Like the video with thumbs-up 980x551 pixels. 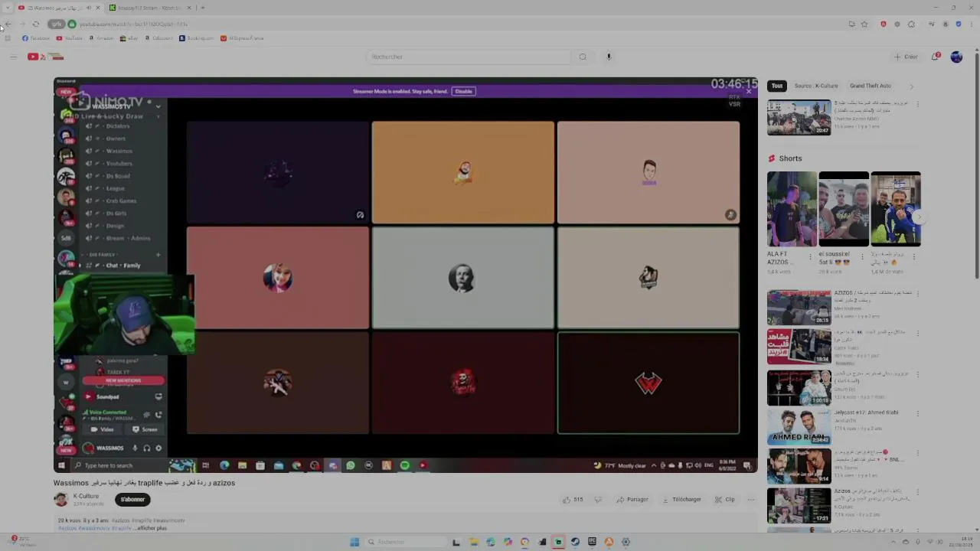573,500
